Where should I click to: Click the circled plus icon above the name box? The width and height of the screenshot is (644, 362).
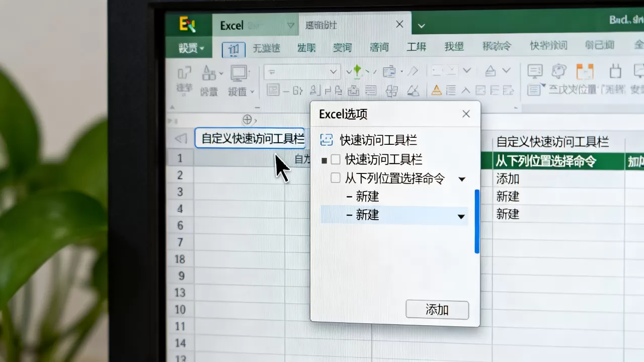tap(247, 119)
